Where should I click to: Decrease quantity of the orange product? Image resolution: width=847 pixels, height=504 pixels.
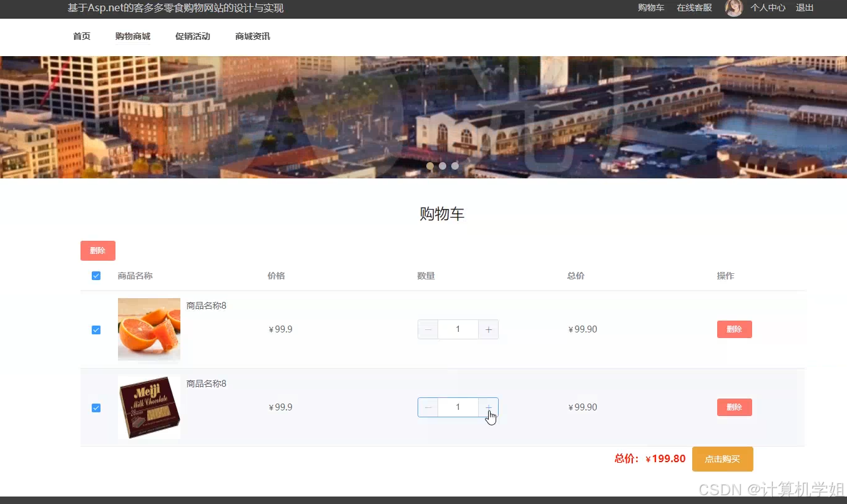click(428, 329)
